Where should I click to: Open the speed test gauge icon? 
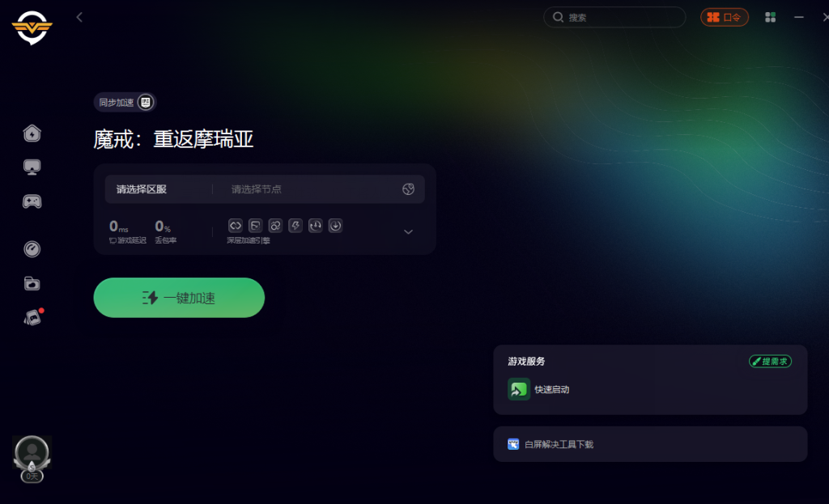tap(32, 249)
